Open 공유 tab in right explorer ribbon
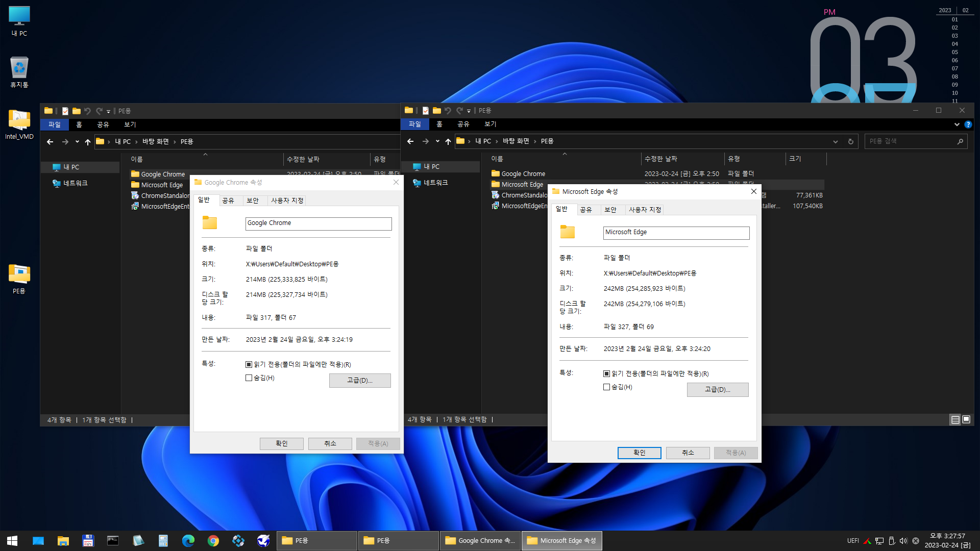 click(x=463, y=124)
